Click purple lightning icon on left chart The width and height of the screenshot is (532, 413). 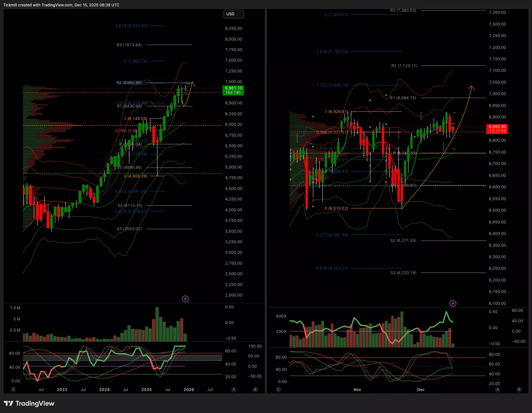click(185, 299)
